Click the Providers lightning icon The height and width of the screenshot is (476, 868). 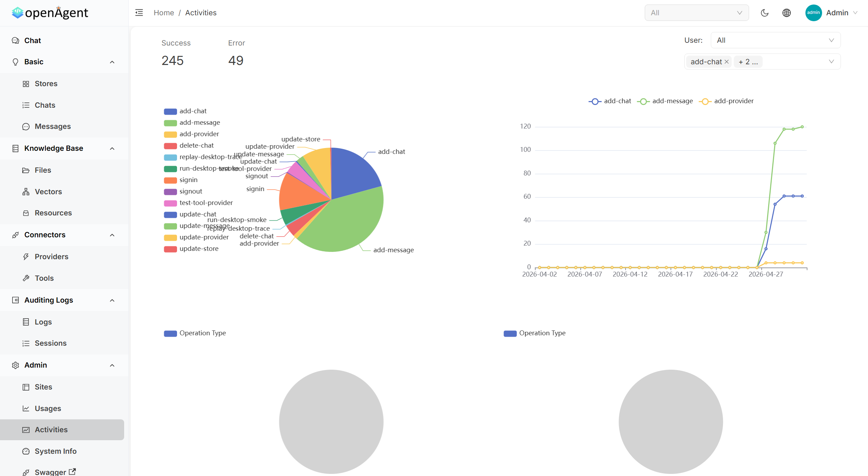tap(26, 257)
